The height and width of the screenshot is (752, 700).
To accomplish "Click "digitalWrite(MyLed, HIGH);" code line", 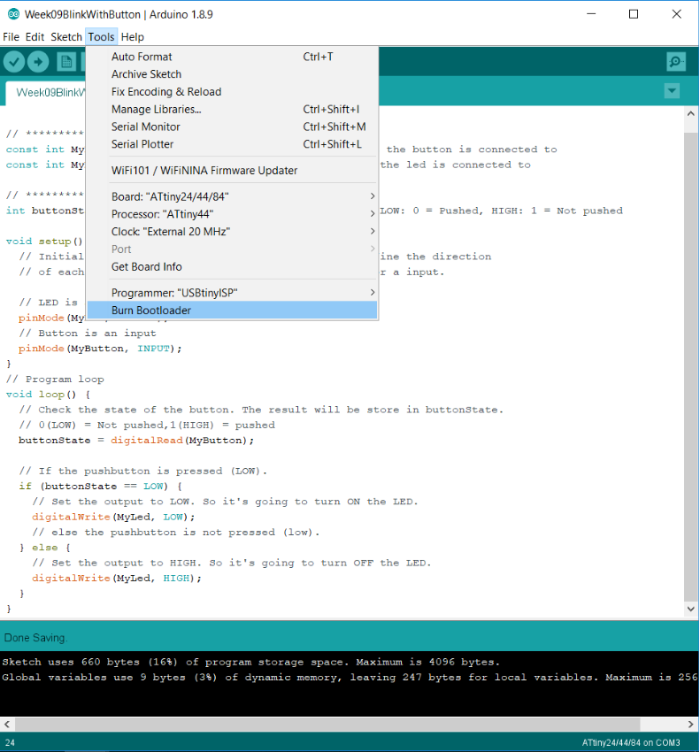I will (117, 578).
